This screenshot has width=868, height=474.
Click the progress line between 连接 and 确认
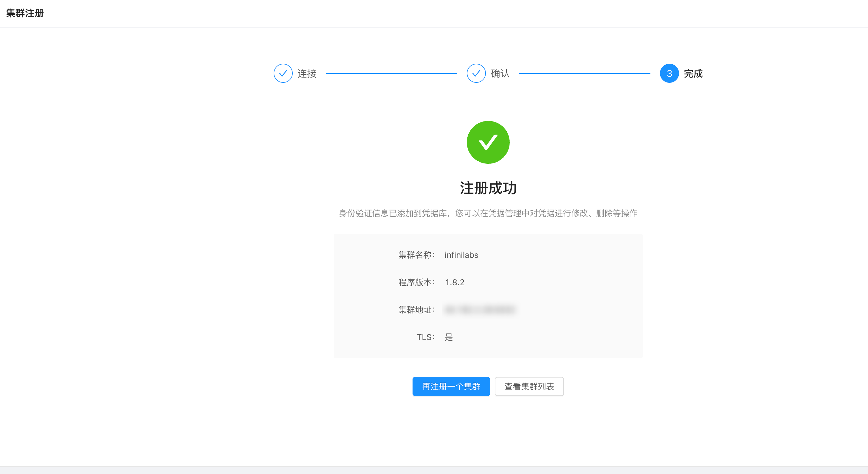[391, 73]
